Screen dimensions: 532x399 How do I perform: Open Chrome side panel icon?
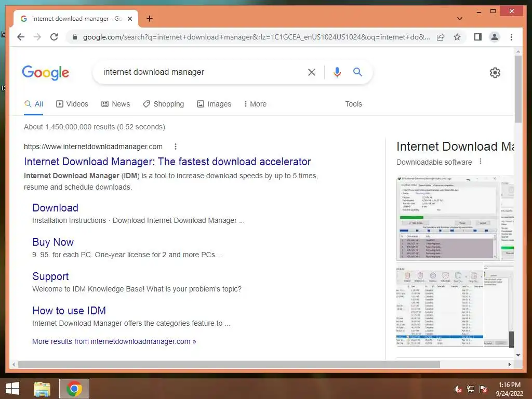pyautogui.click(x=478, y=37)
